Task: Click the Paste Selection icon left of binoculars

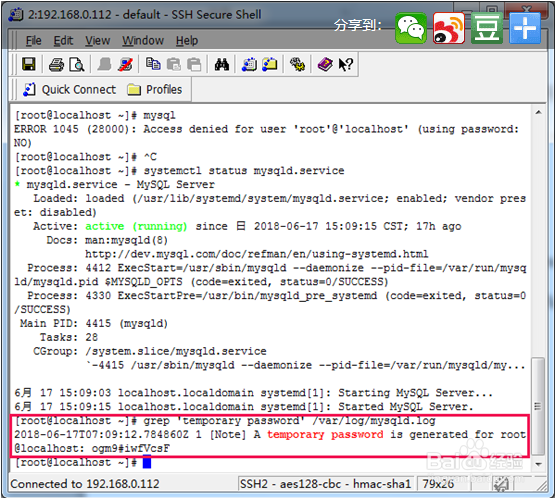Action: point(194,65)
